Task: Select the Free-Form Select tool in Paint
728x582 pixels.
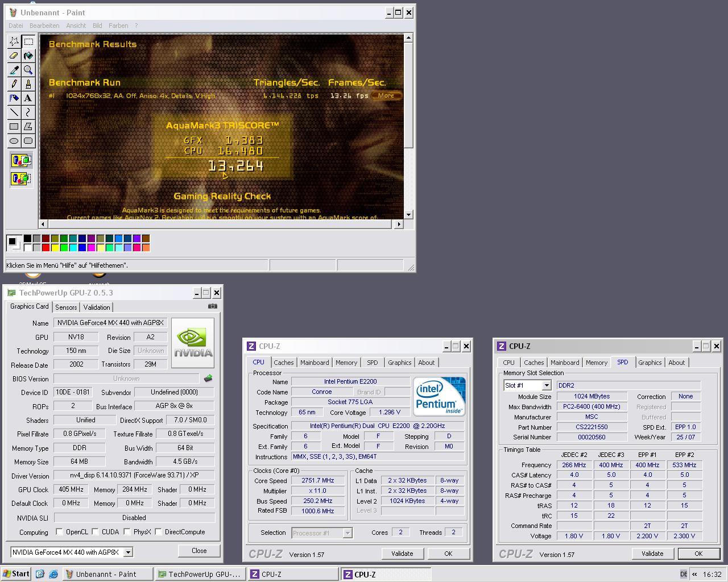Action: (x=14, y=41)
